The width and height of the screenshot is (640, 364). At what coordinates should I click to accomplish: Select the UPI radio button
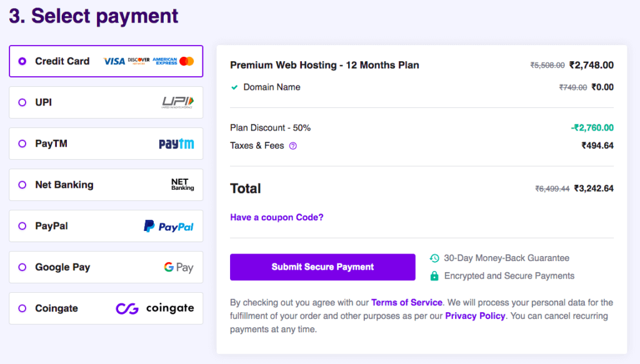[22, 102]
